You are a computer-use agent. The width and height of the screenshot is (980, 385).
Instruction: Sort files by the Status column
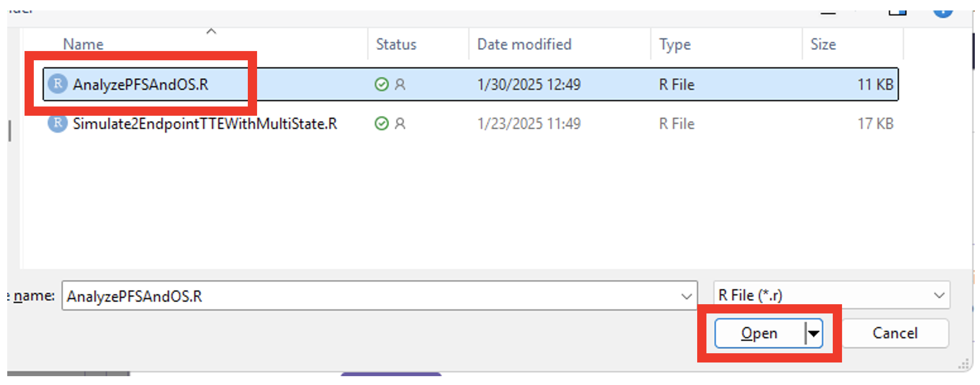396,44
